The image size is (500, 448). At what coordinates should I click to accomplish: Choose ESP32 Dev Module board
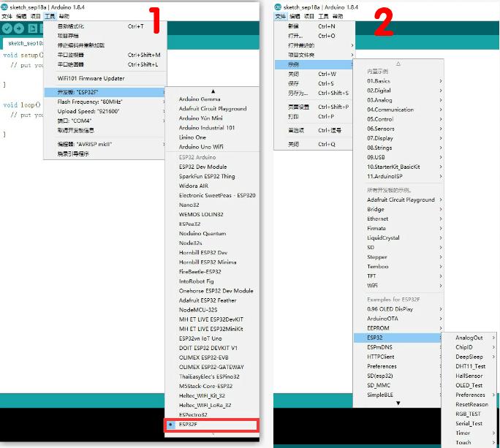pos(202,167)
